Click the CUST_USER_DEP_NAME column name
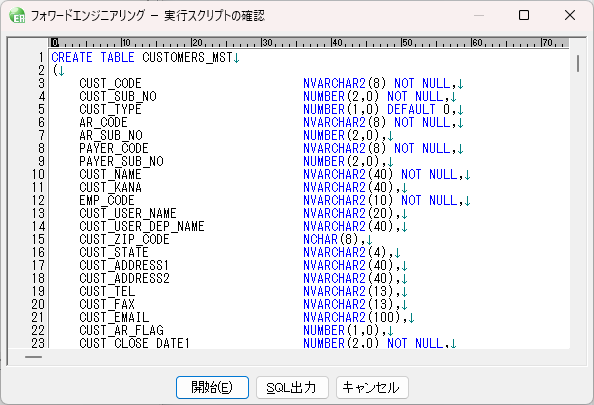 (142, 226)
